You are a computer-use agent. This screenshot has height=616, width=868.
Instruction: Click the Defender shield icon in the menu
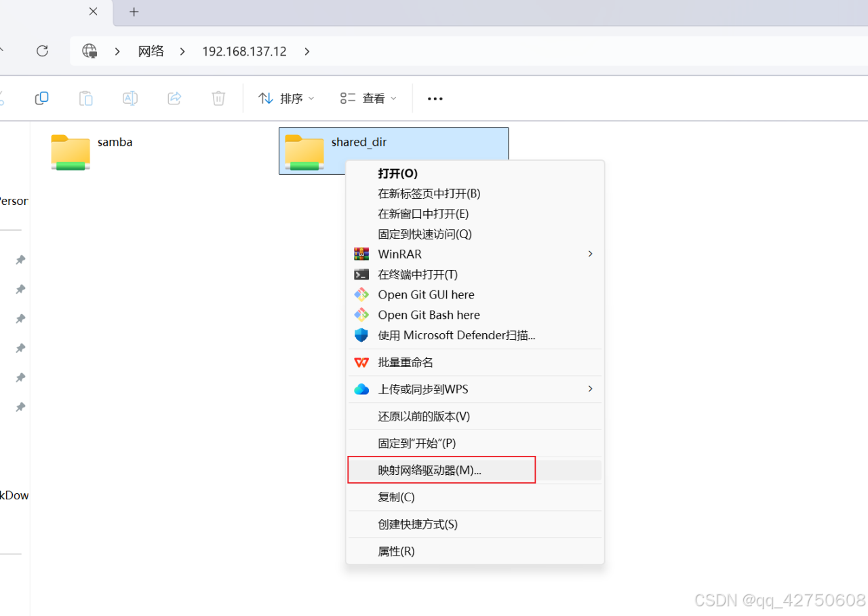[x=361, y=334]
